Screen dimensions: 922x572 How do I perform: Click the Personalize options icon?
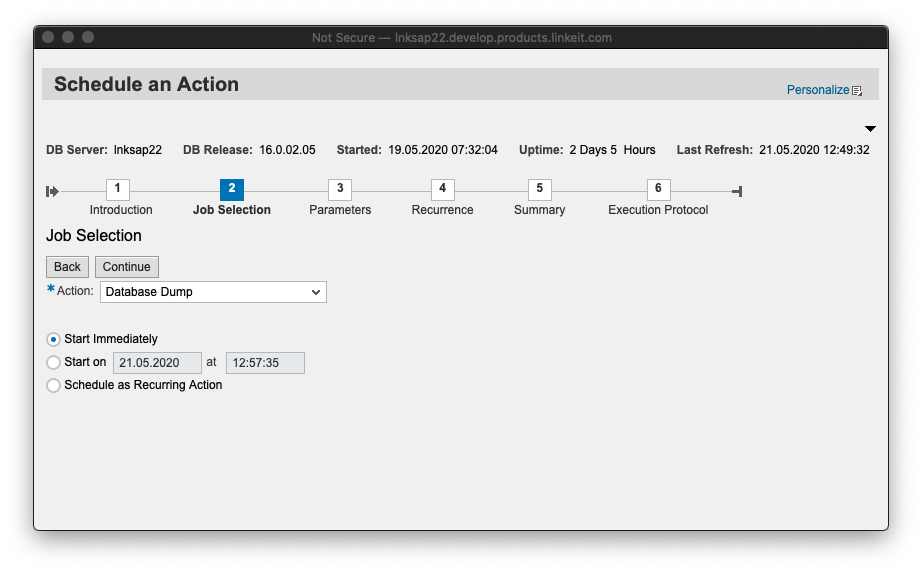tap(857, 91)
